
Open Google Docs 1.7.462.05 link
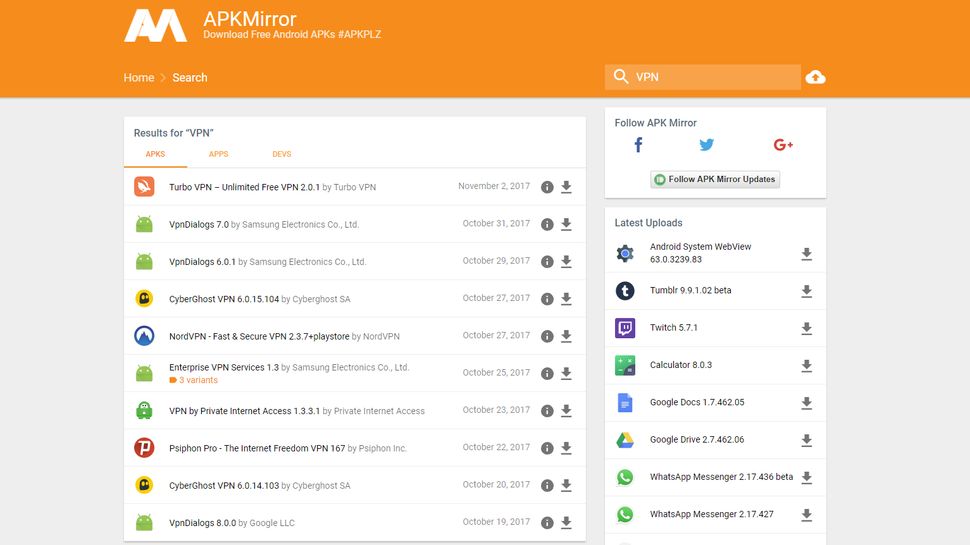(697, 402)
